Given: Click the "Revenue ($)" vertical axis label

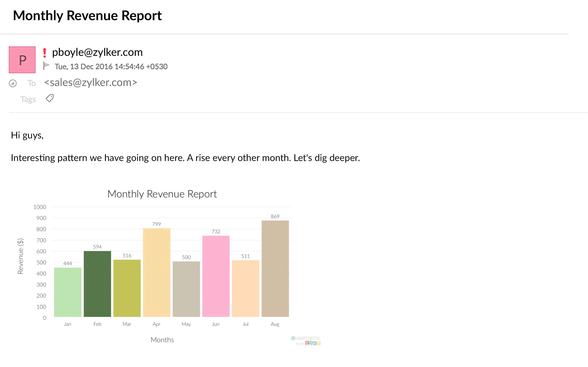Looking at the screenshot, I should [x=20, y=256].
